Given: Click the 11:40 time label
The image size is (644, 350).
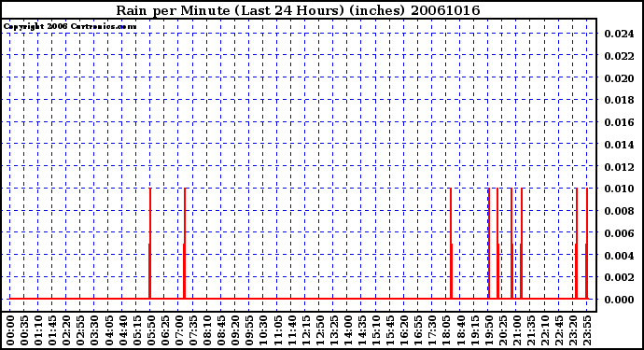Looking at the screenshot, I should point(291,330).
